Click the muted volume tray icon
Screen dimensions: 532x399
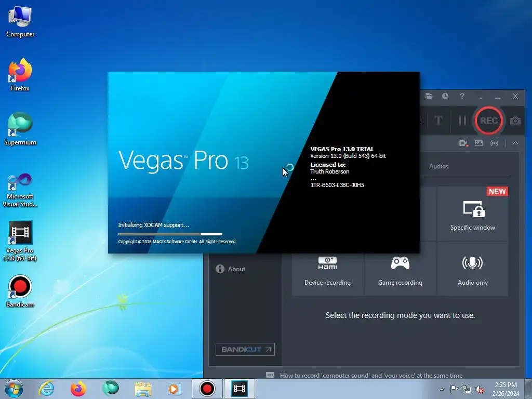480,389
